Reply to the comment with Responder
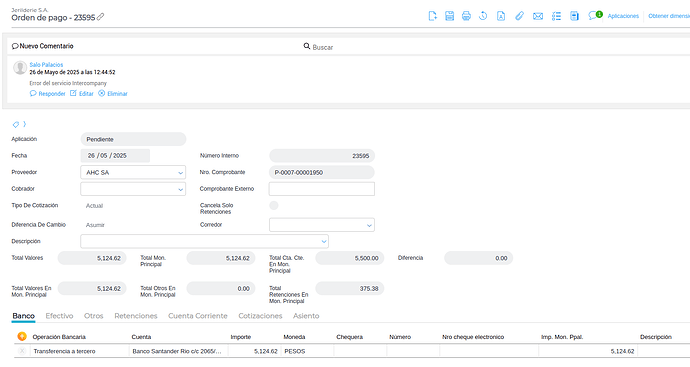Screen dimensions: 690x367 pyautogui.click(x=48, y=94)
